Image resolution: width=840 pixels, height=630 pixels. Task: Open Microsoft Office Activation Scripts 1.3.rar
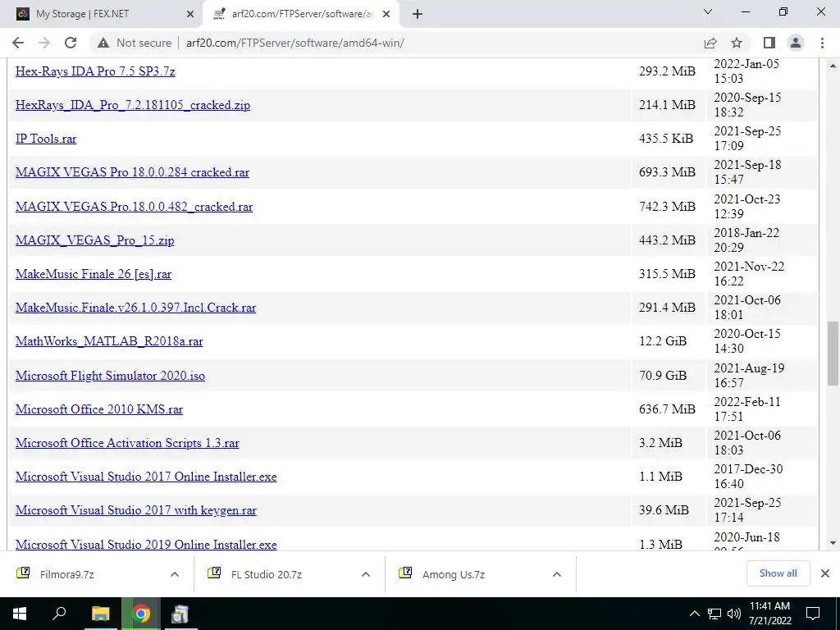[x=127, y=444]
